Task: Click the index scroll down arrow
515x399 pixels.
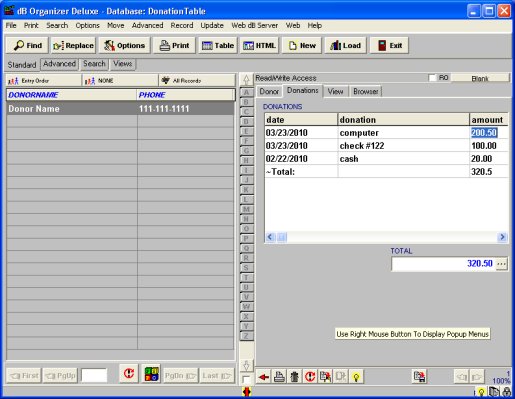Action: tap(246, 366)
